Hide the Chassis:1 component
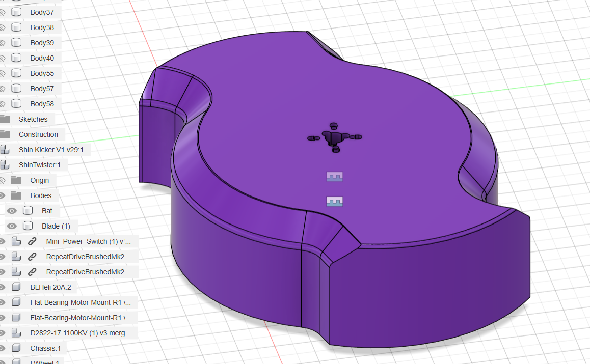Screen dimensions: 590x364 pyautogui.click(x=2, y=348)
